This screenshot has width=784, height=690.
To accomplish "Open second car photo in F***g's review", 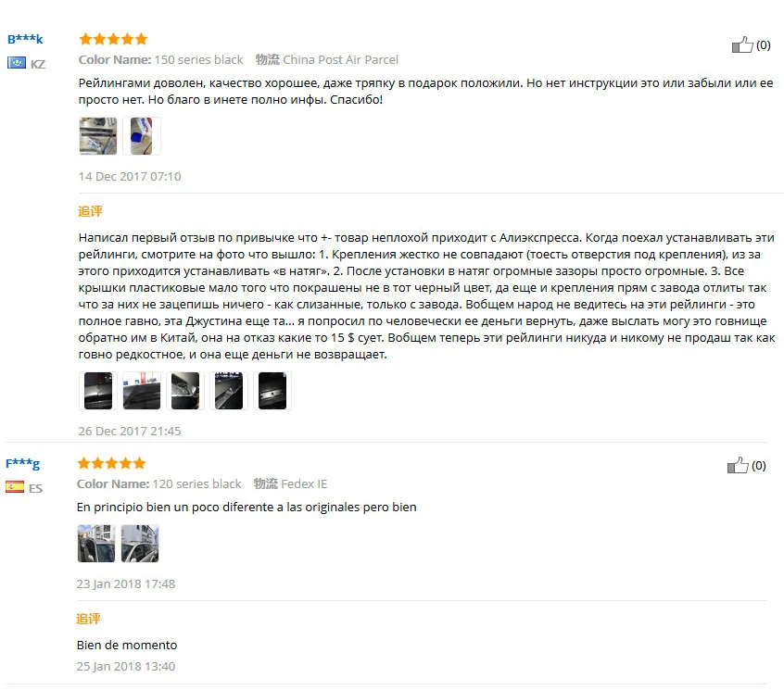I will point(140,544).
